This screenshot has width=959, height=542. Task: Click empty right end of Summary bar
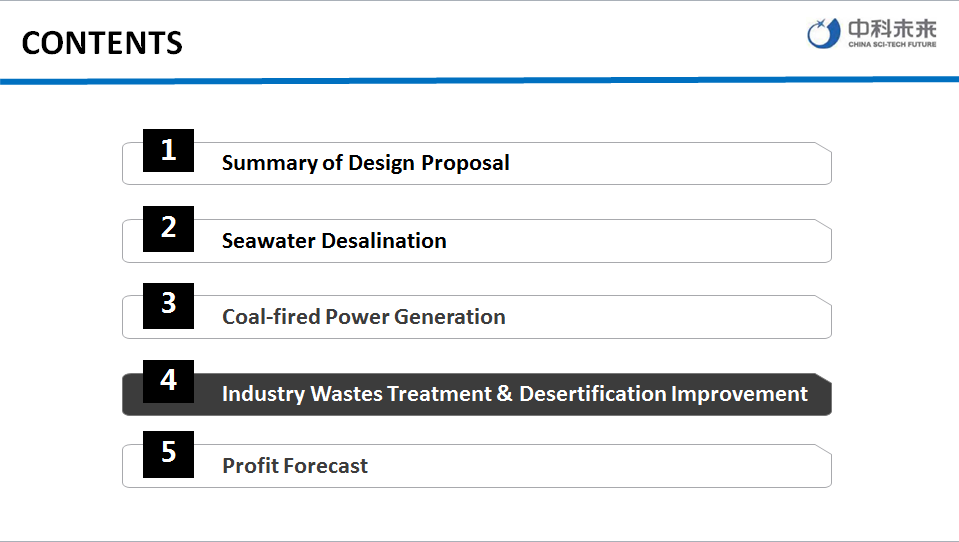[700, 164]
